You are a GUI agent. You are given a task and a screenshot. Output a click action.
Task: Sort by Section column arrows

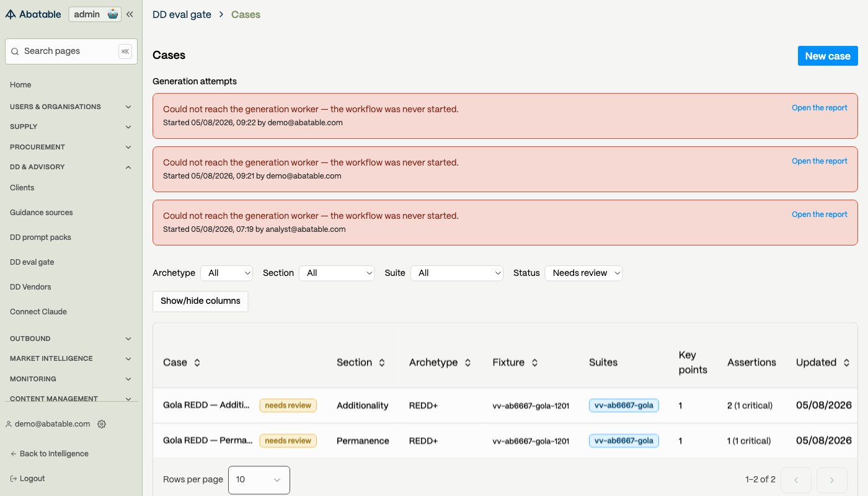(382, 363)
